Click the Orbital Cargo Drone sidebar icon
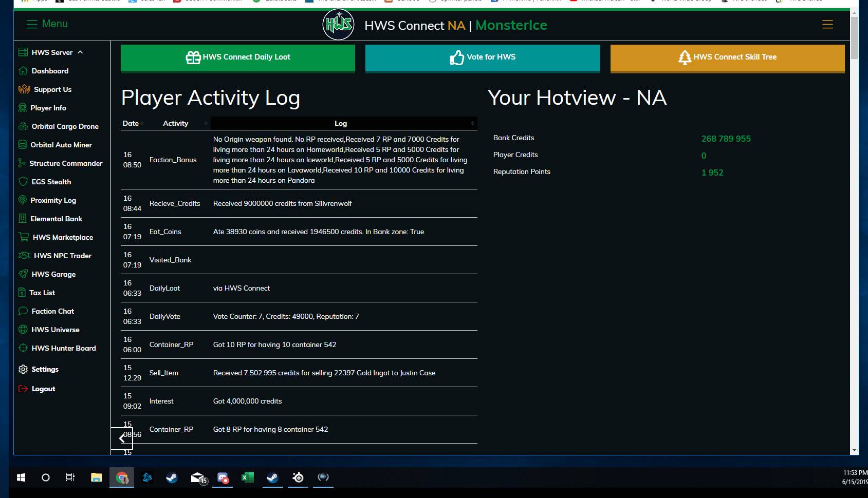This screenshot has width=868, height=498. click(23, 126)
